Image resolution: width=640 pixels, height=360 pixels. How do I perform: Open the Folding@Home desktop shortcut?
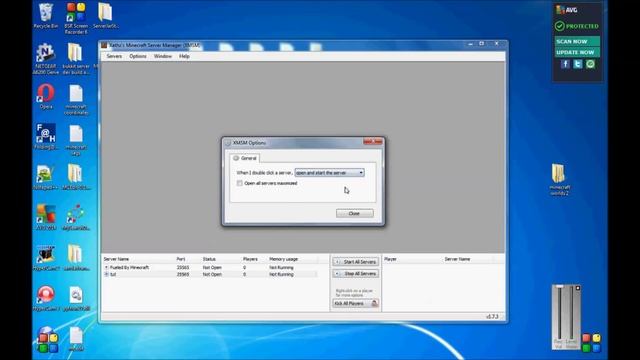point(46,137)
